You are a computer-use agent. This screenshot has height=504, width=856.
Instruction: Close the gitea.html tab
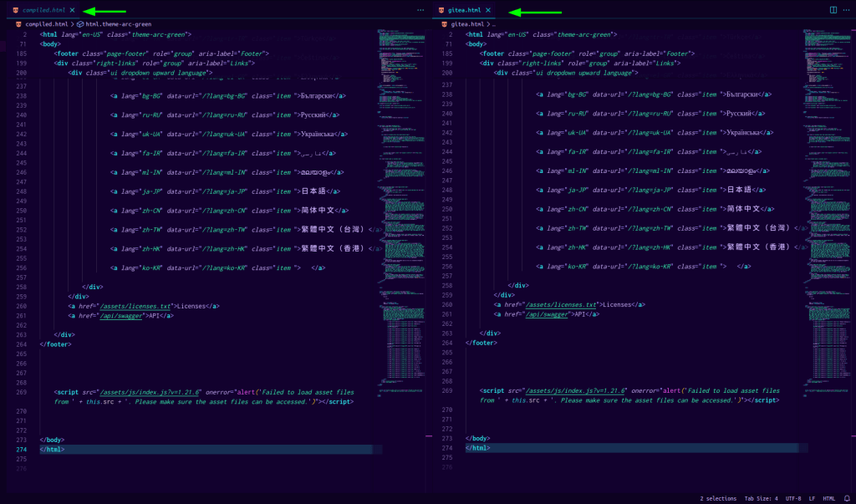point(490,10)
